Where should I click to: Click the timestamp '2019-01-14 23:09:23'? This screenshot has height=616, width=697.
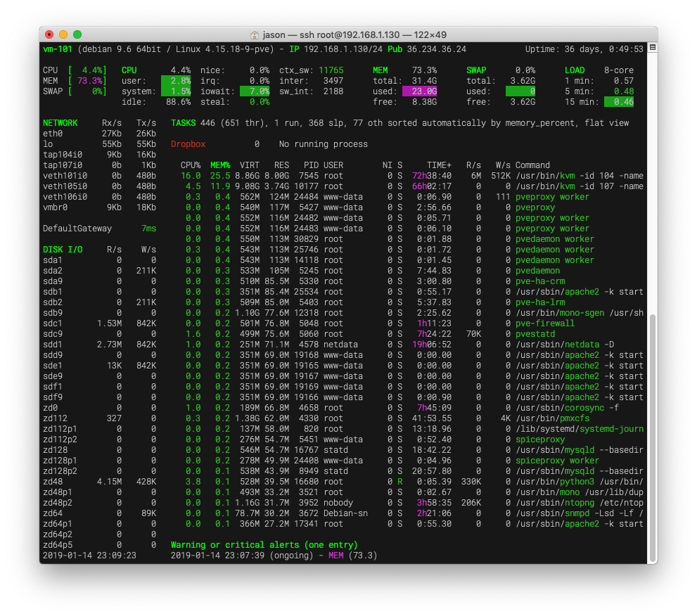click(89, 556)
